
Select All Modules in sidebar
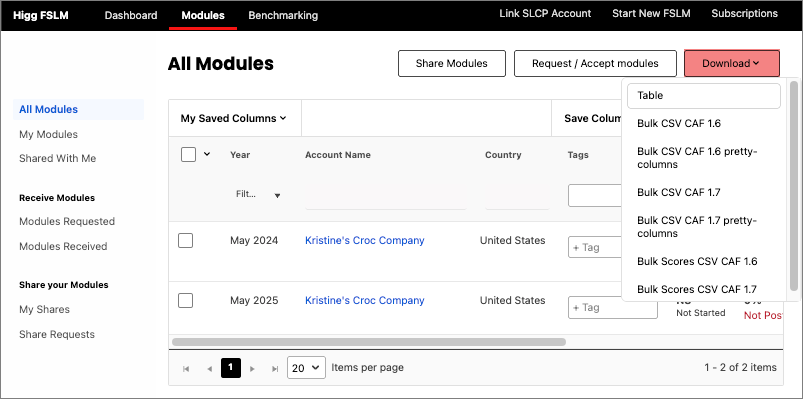coord(78,110)
